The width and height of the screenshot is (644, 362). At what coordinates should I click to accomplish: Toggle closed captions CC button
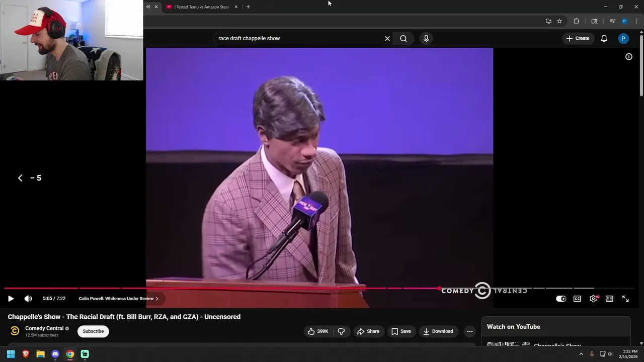click(577, 299)
